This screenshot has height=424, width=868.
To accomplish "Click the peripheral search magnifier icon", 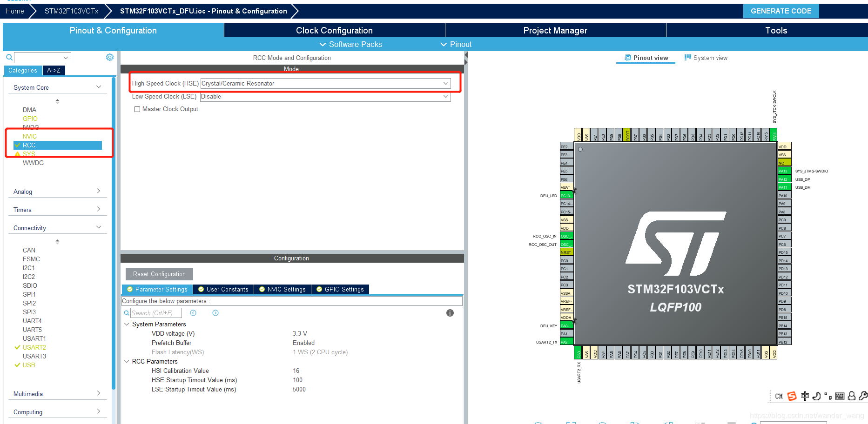I will 9,58.
